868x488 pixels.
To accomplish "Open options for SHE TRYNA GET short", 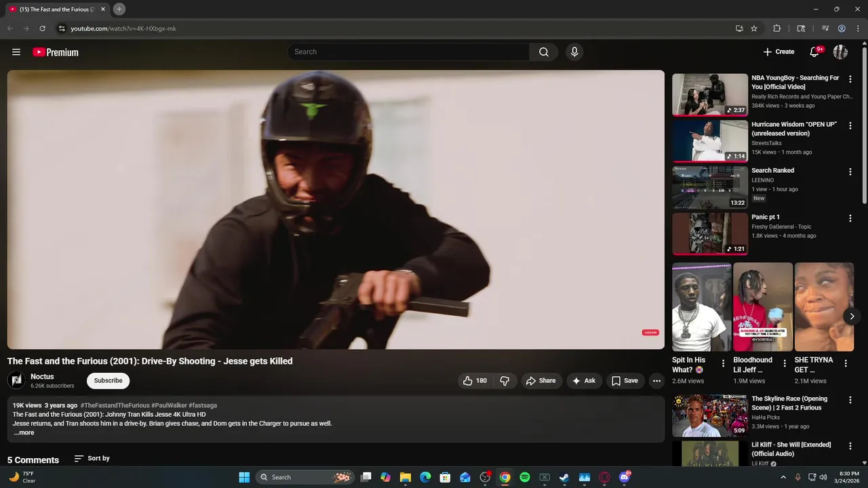I will pyautogui.click(x=846, y=364).
